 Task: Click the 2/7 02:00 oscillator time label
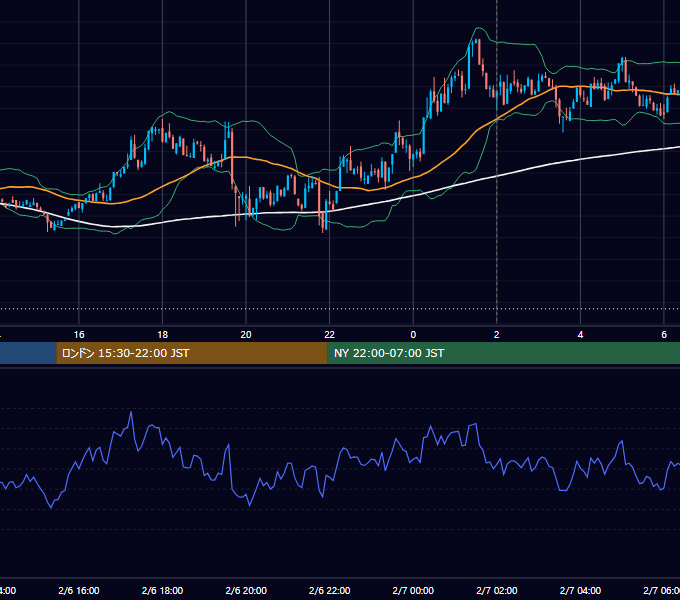pos(497,590)
